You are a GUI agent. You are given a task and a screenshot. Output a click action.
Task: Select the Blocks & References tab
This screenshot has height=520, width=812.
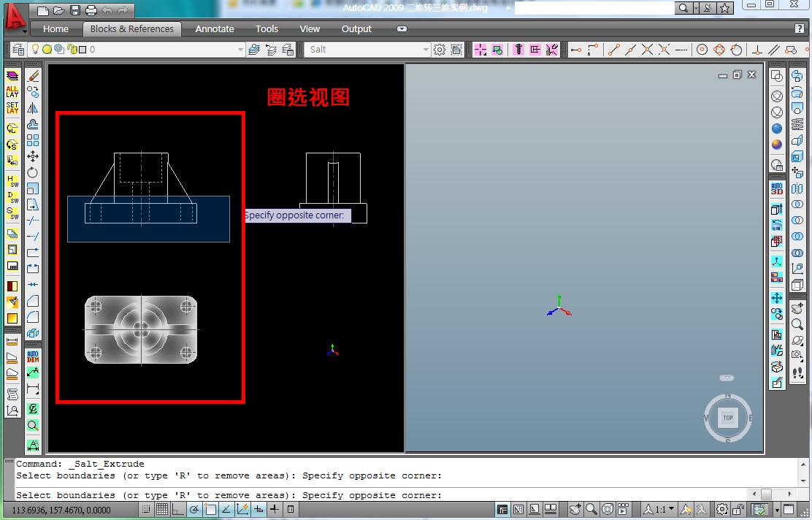coord(132,29)
